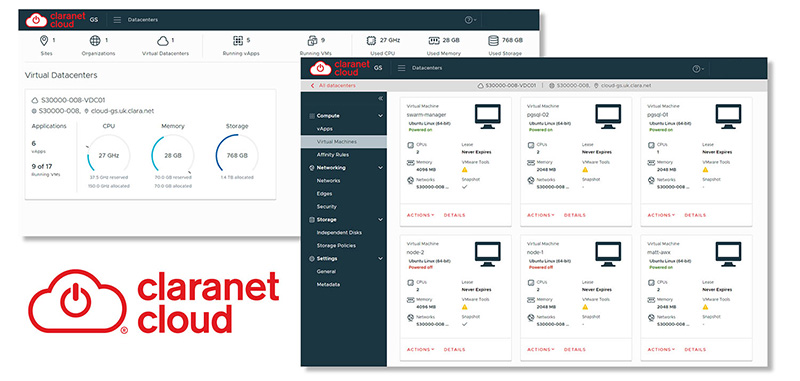Click monitor icon of matt-awx VM
This screenshot has width=800, height=381.
(729, 254)
